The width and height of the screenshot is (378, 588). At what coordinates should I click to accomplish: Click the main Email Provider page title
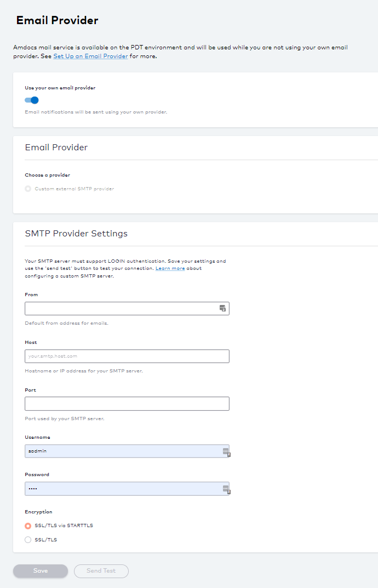pyautogui.click(x=58, y=20)
